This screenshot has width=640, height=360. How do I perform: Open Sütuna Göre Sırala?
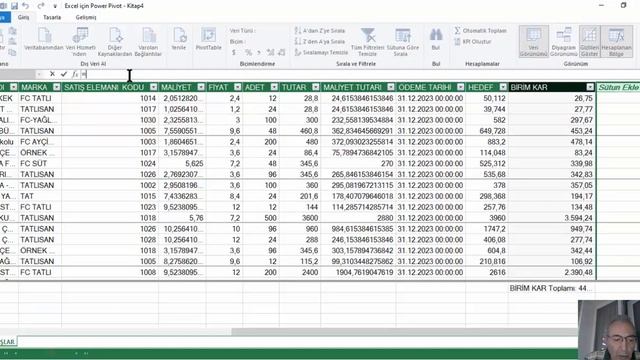[x=402, y=42]
